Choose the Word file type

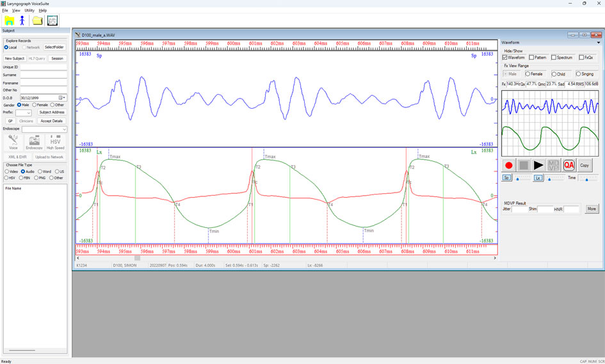tap(40, 171)
